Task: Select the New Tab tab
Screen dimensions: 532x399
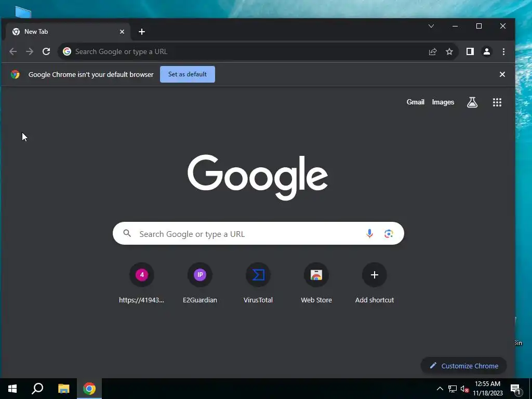Action: pyautogui.click(x=67, y=32)
